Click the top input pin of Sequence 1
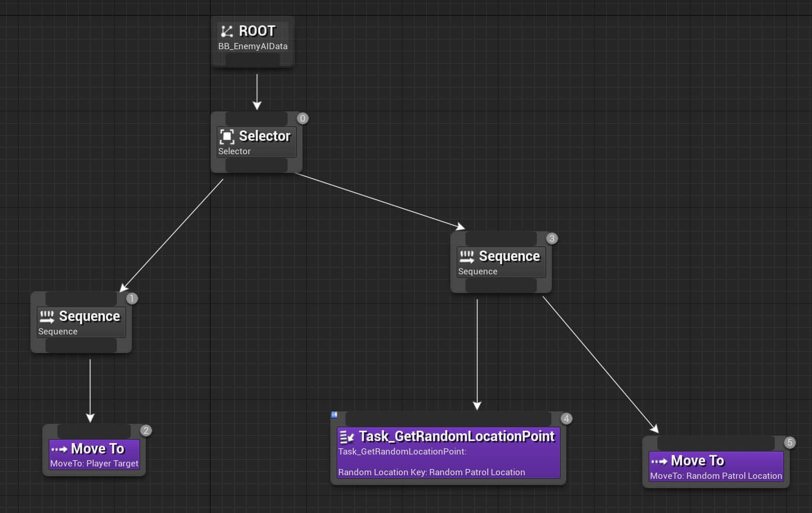The height and width of the screenshot is (513, 812). click(x=81, y=299)
